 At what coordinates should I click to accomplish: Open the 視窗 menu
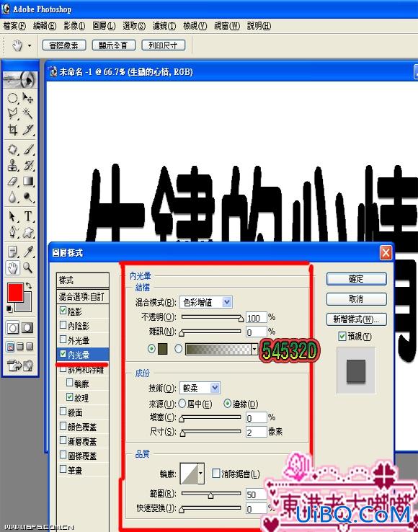[227, 26]
